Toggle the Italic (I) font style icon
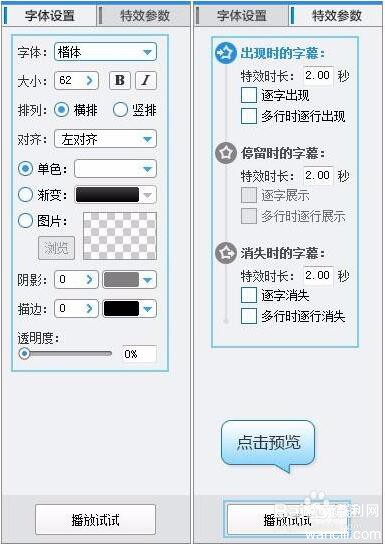The height and width of the screenshot is (545, 385). (146, 80)
